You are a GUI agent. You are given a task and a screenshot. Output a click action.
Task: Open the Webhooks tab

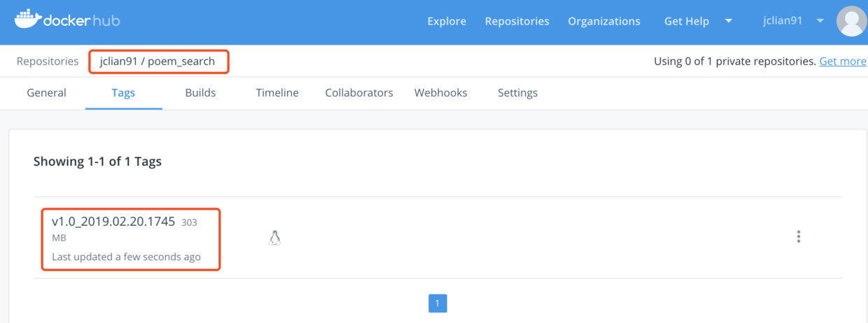coord(440,92)
